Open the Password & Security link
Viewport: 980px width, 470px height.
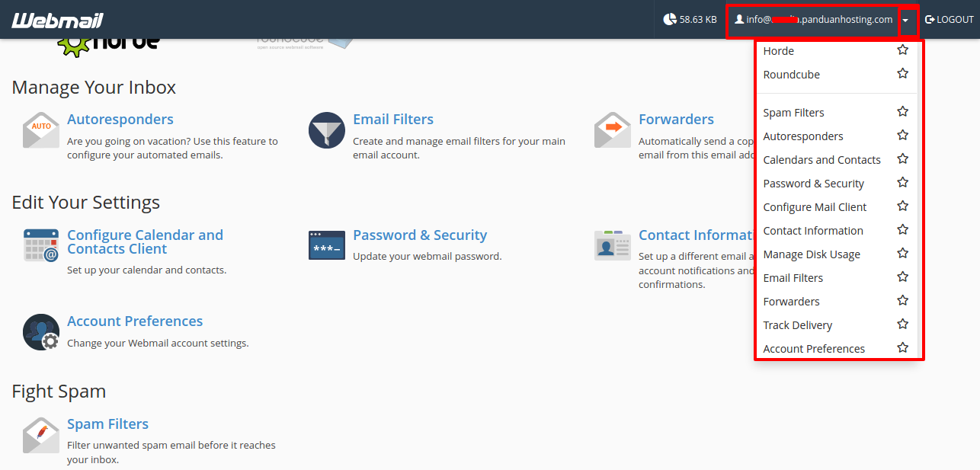pos(420,235)
